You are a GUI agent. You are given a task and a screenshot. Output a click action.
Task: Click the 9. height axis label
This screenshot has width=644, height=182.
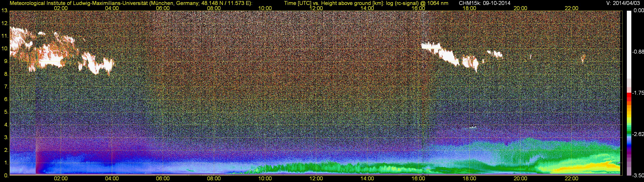pos(6,61)
